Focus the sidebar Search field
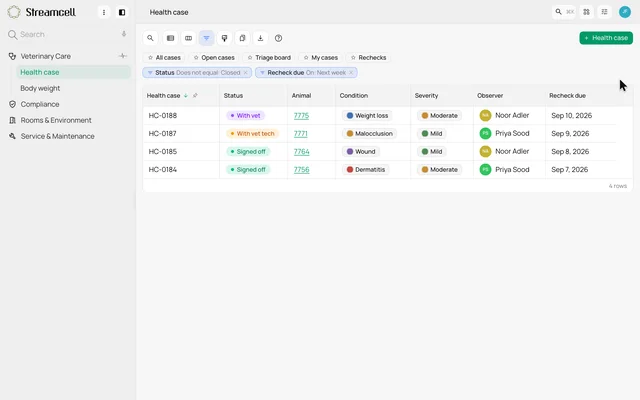Screen dimensions: 640x400 point(67,34)
